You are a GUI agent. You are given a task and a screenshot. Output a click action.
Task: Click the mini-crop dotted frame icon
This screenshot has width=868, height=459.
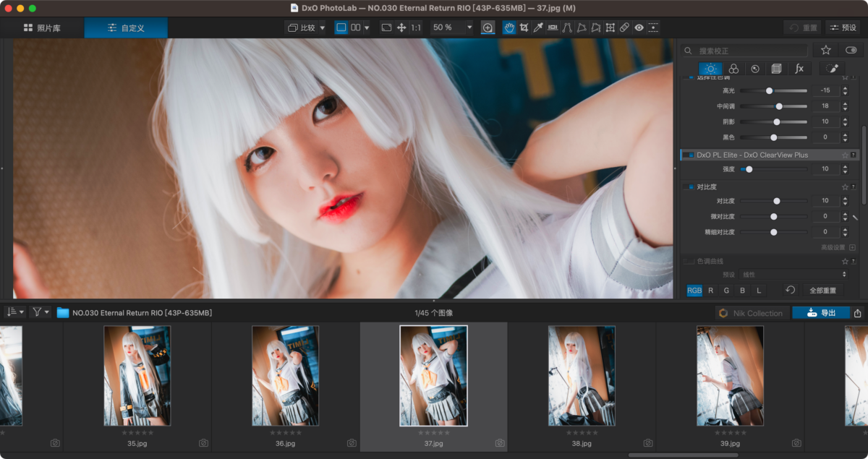point(654,27)
